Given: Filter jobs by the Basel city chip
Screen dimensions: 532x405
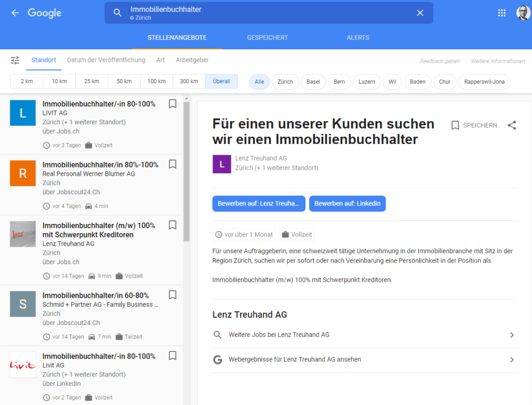Looking at the screenshot, I should click(313, 82).
